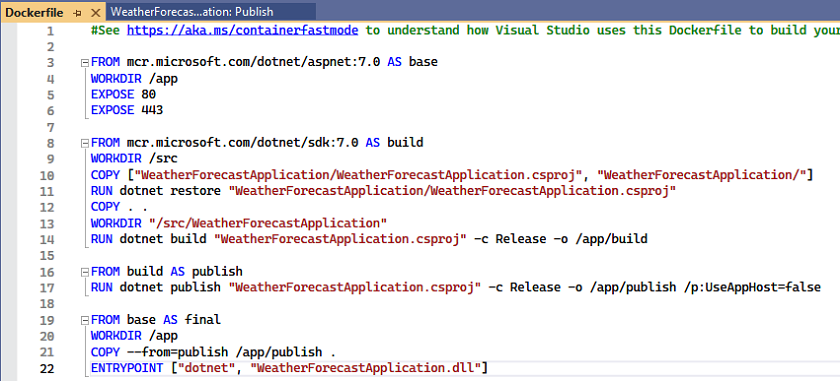Click the WeatherForecastApplication.dll string
Screen dimensions: 840x381
[x=365, y=368]
